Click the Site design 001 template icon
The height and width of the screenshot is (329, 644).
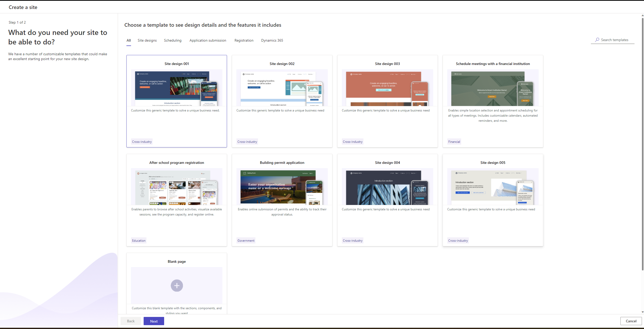[x=176, y=88]
